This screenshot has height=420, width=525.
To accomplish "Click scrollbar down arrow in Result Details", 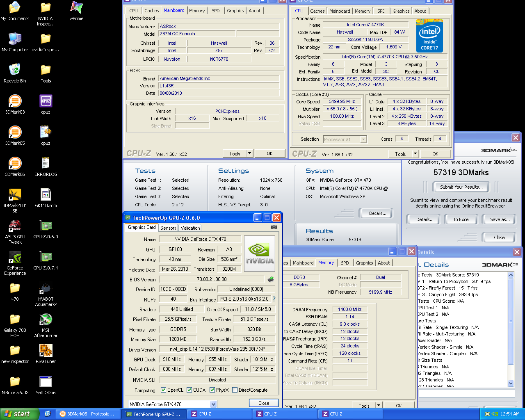I will point(511,383).
